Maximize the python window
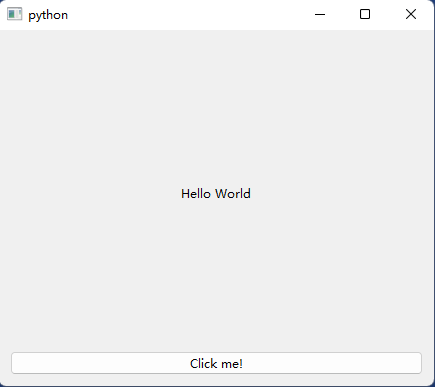The width and height of the screenshot is (435, 387). pyautogui.click(x=365, y=14)
